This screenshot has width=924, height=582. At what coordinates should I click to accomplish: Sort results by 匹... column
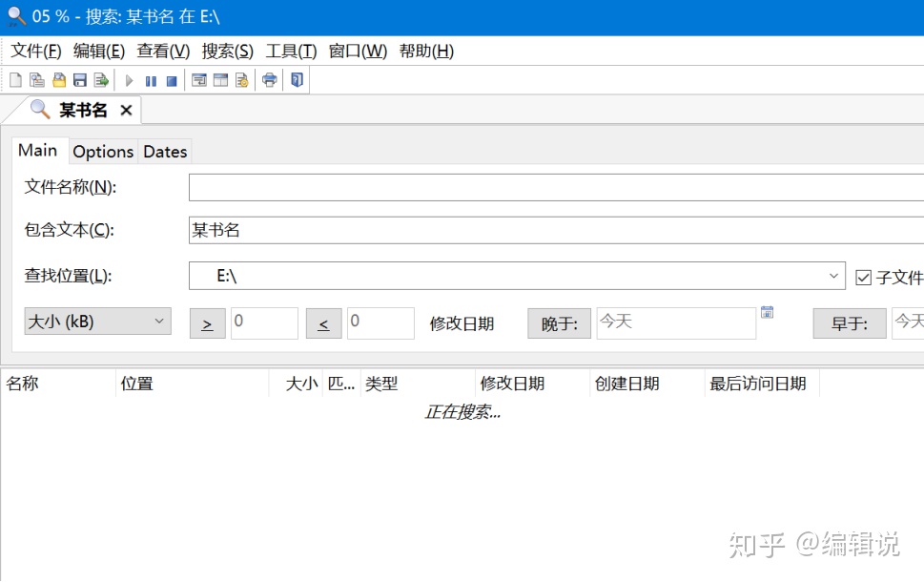point(341,384)
